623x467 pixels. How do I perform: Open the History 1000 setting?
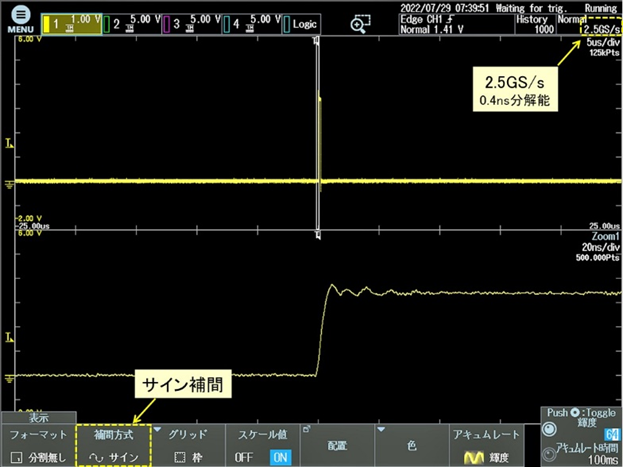536,24
